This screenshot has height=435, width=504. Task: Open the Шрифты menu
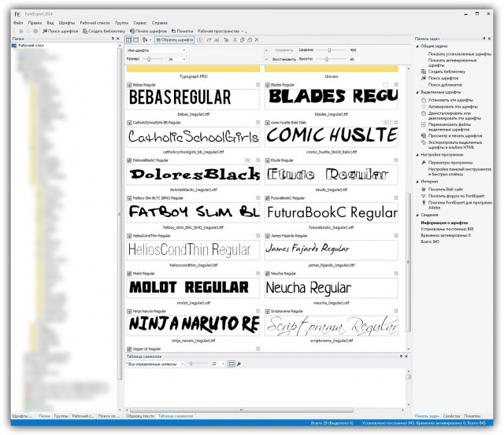(x=66, y=23)
